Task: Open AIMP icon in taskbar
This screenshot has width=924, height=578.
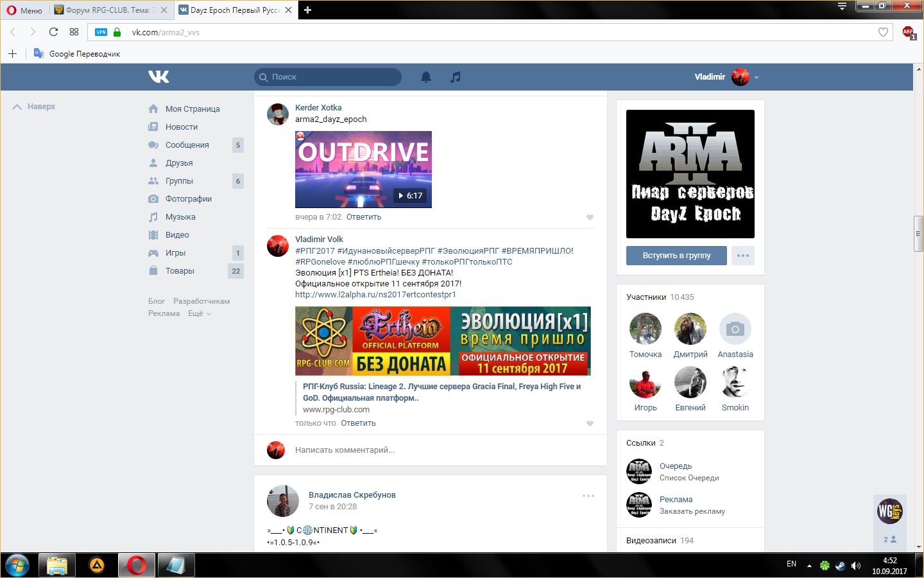Action: click(97, 565)
